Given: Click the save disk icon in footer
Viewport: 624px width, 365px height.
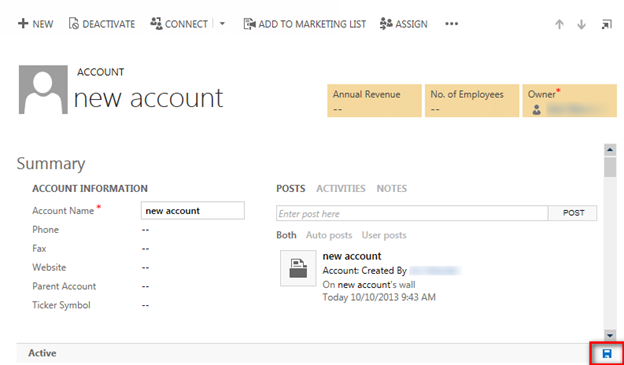Looking at the screenshot, I should point(607,353).
